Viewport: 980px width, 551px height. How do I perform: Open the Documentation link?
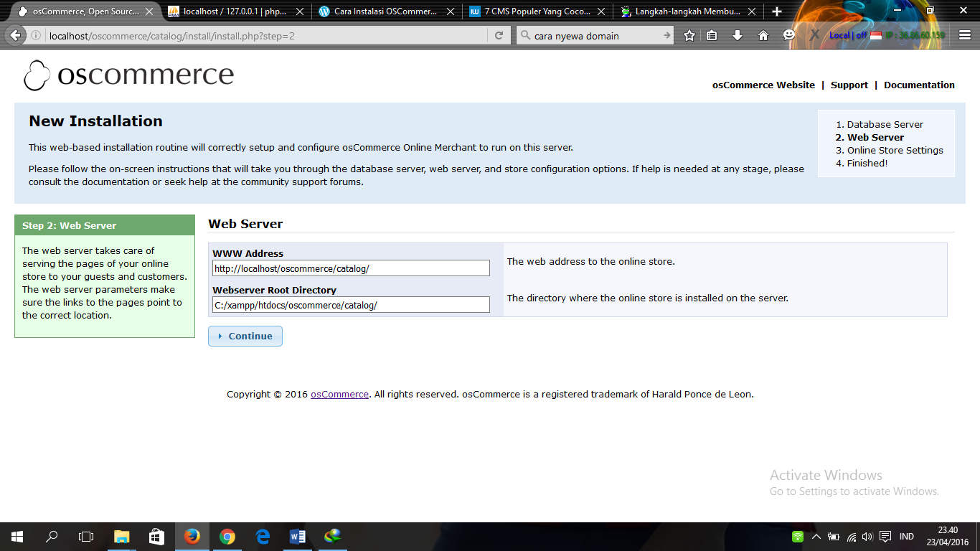pos(919,85)
